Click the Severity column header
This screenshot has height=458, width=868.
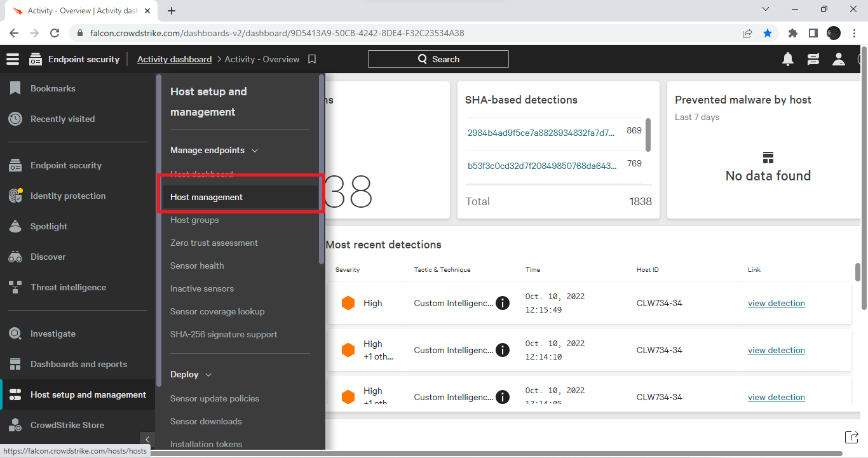(348, 270)
